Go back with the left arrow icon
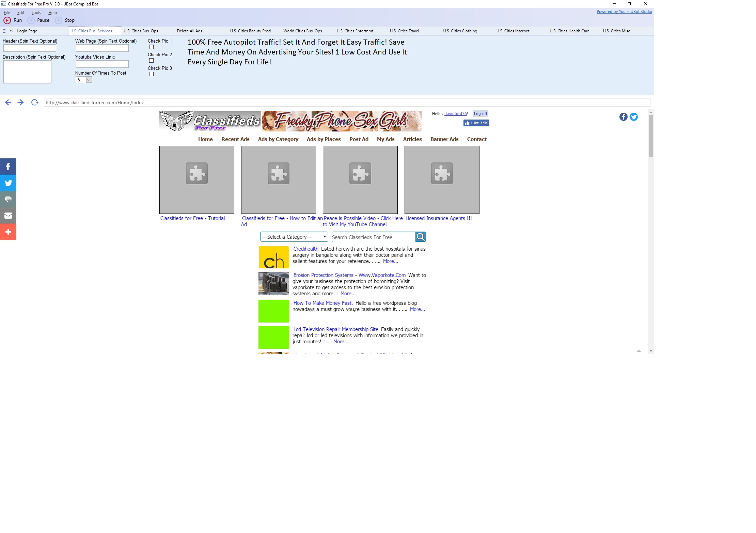 [x=8, y=103]
